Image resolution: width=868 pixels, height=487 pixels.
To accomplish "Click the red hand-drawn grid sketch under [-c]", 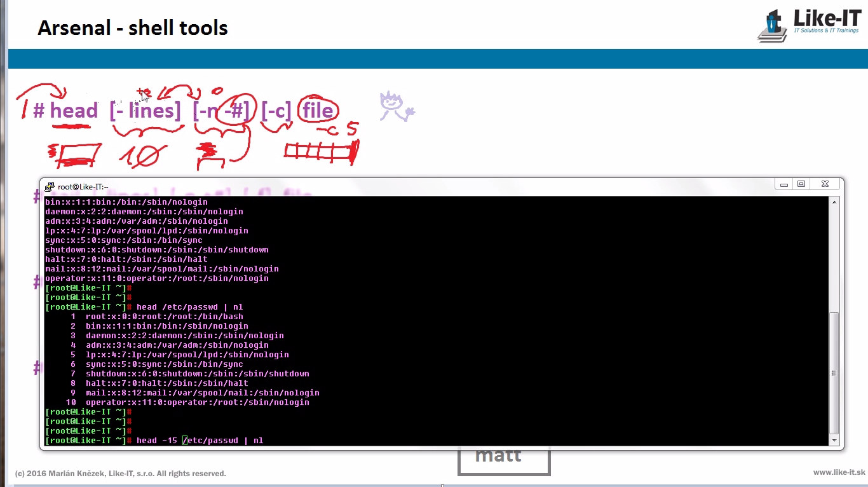I will click(321, 151).
